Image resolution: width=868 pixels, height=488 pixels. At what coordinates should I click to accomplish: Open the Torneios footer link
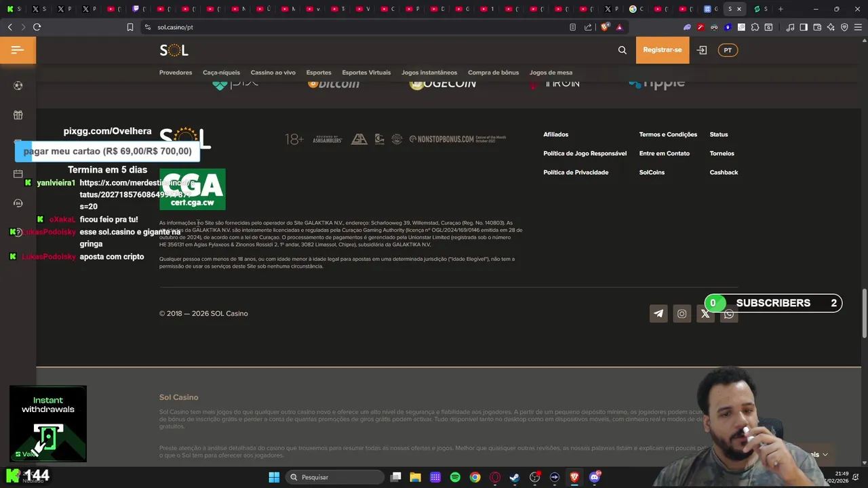tap(722, 153)
